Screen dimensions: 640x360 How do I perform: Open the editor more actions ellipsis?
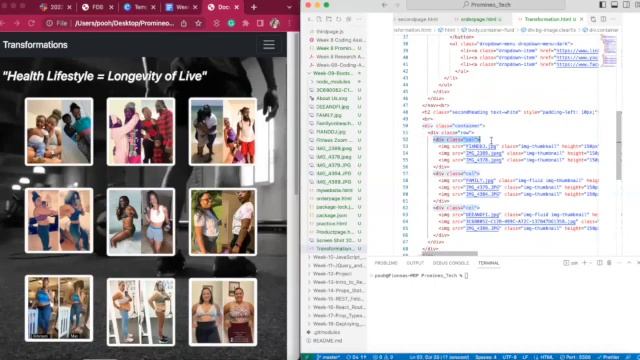coord(613,19)
